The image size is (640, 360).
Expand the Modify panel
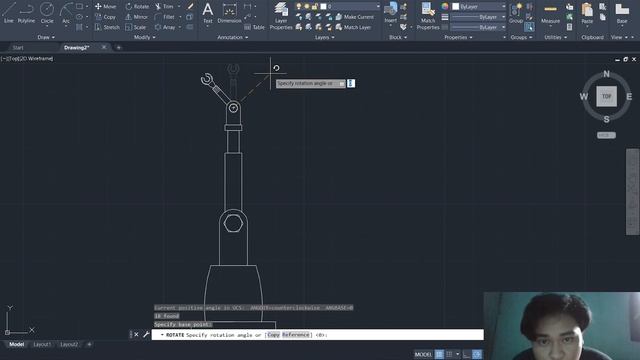[x=144, y=37]
